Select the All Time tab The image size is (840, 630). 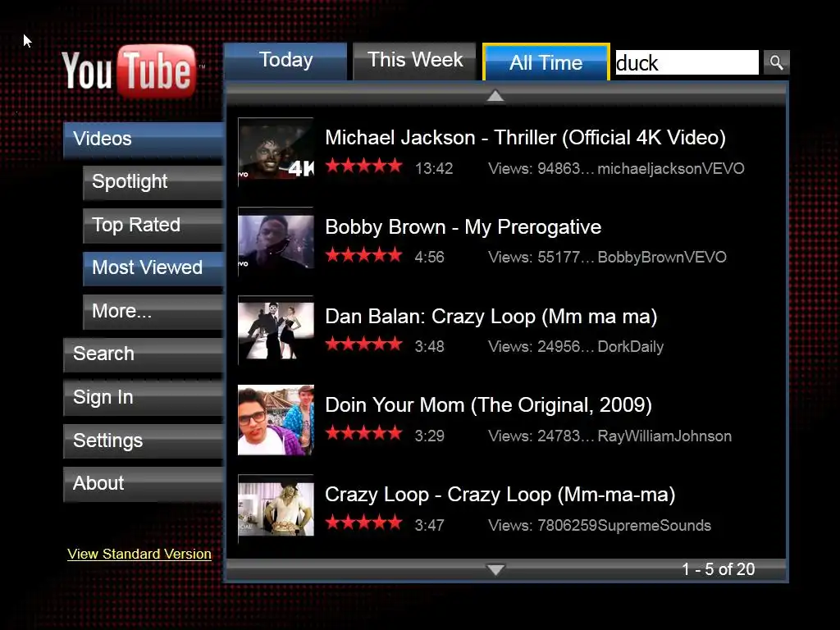tap(546, 62)
